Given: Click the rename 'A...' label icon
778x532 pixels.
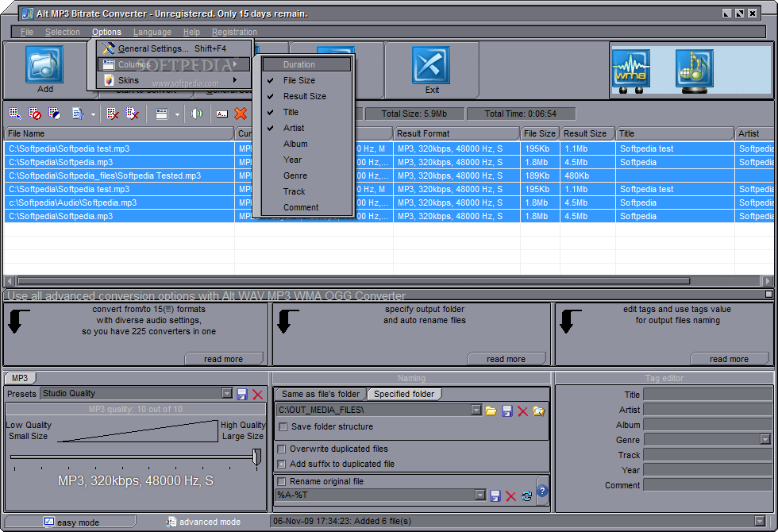Looking at the screenshot, I should (221, 114).
